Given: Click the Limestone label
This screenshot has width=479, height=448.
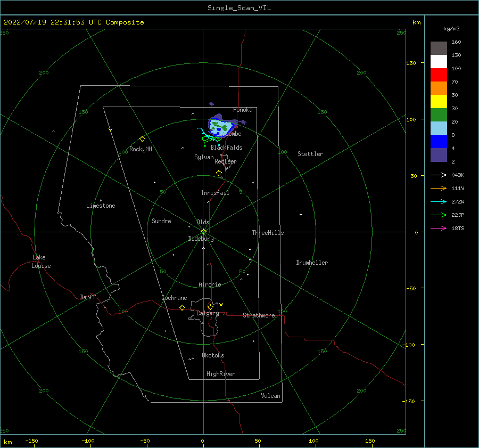Looking at the screenshot, I should click(x=101, y=206).
